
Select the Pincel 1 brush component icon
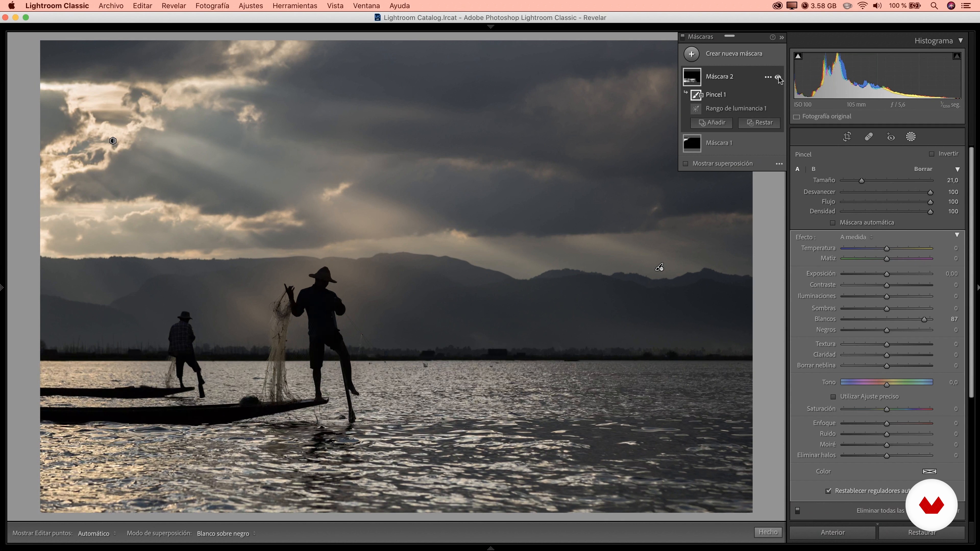tap(696, 95)
